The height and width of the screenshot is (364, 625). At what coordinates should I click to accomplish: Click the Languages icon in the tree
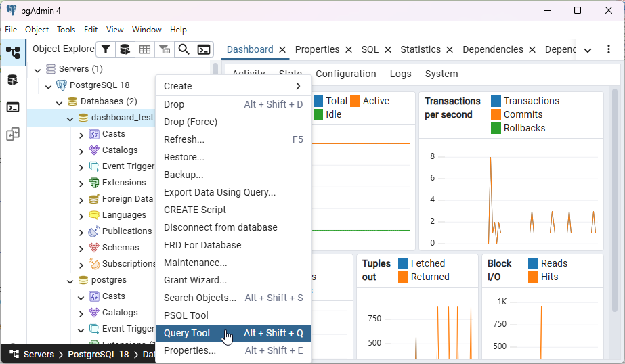pyautogui.click(x=93, y=215)
